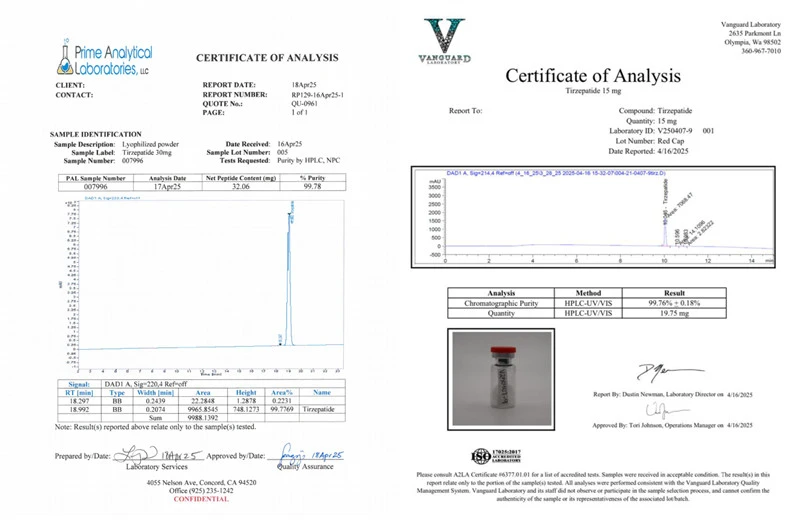
Task: Click the Tori Johnson approval signature
Action: point(666,410)
